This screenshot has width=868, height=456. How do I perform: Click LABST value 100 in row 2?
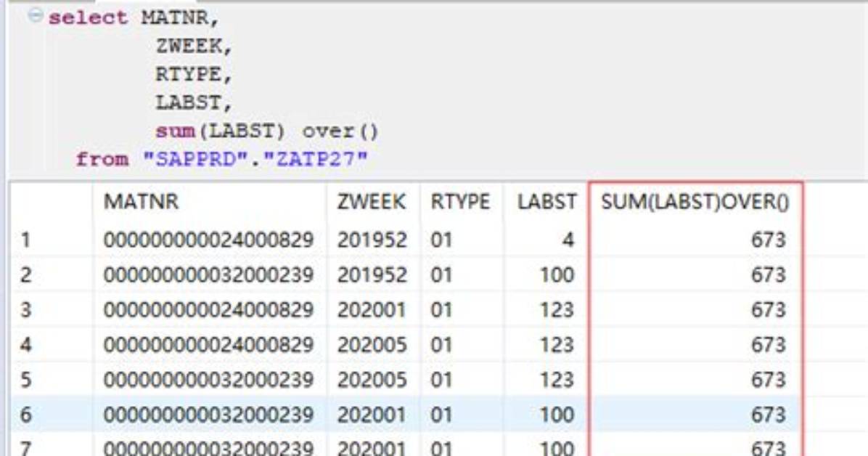[x=557, y=274]
